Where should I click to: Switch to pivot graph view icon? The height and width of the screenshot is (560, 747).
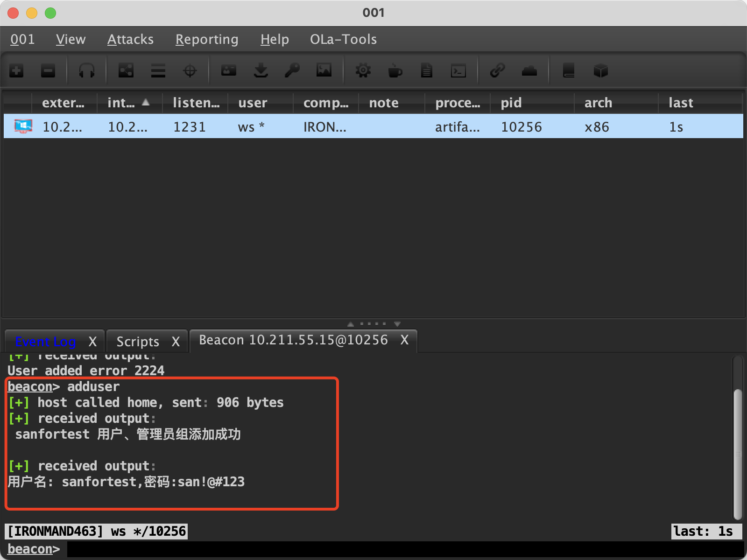tap(126, 71)
